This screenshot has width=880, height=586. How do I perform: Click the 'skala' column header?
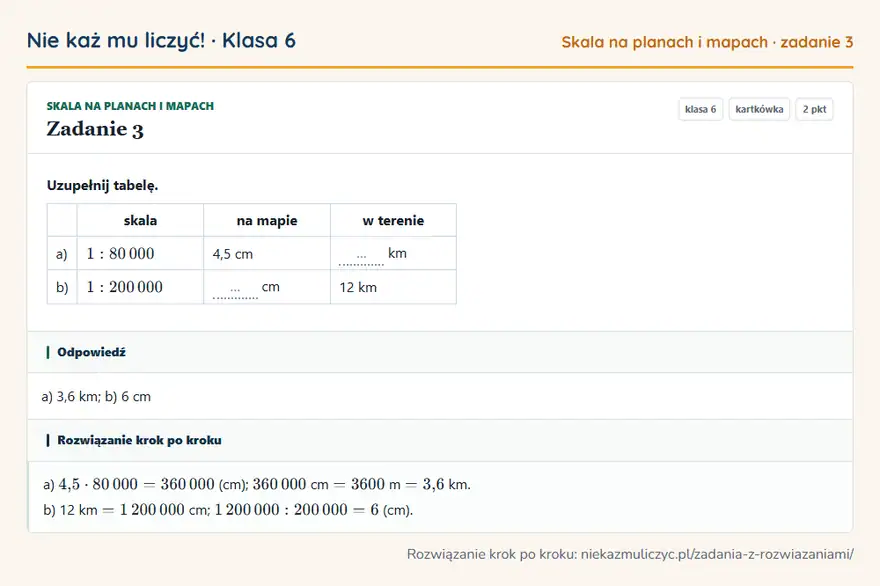[x=140, y=221]
